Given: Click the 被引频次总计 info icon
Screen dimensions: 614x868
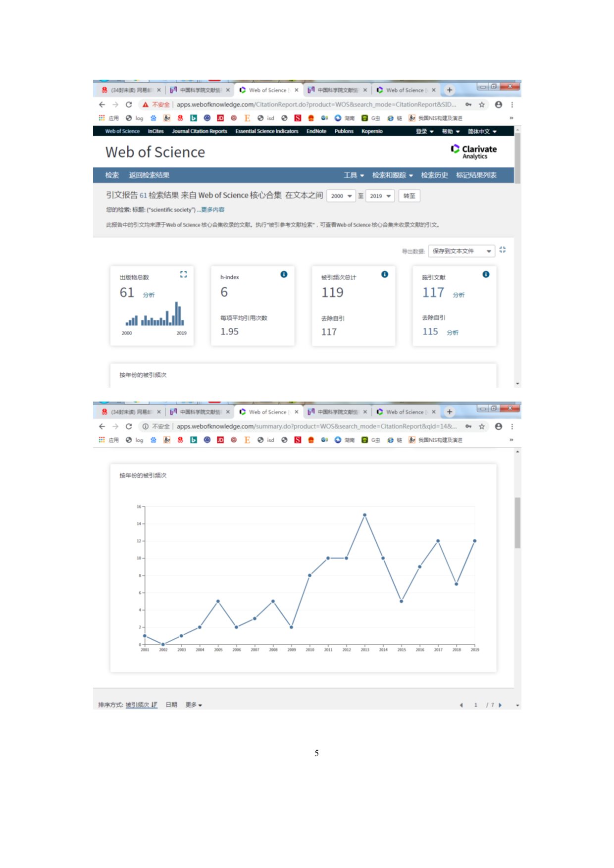Looking at the screenshot, I should click(385, 274).
